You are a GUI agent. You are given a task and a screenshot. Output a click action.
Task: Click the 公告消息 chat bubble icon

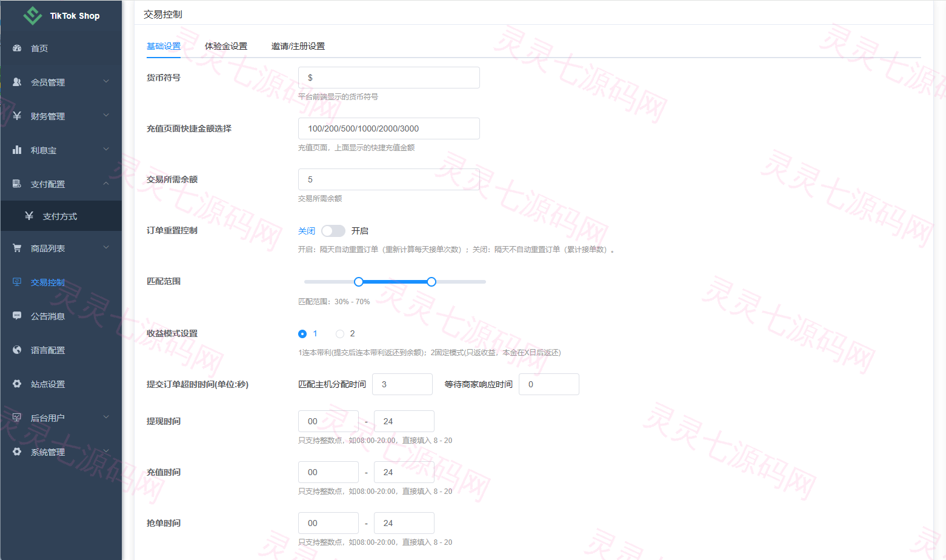(x=17, y=316)
